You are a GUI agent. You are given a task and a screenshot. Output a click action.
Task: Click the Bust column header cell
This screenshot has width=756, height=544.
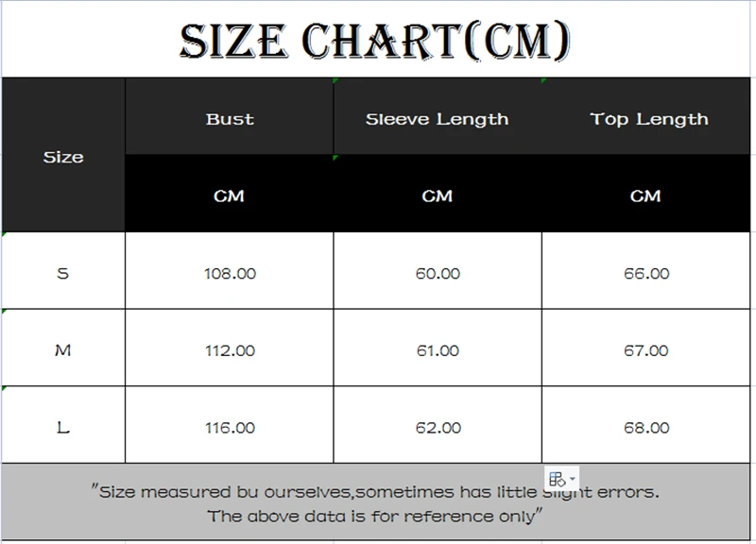tap(230, 119)
